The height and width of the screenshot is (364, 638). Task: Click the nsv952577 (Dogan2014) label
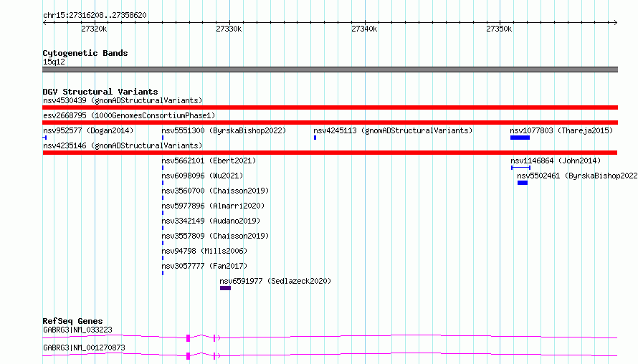pyautogui.click(x=88, y=130)
